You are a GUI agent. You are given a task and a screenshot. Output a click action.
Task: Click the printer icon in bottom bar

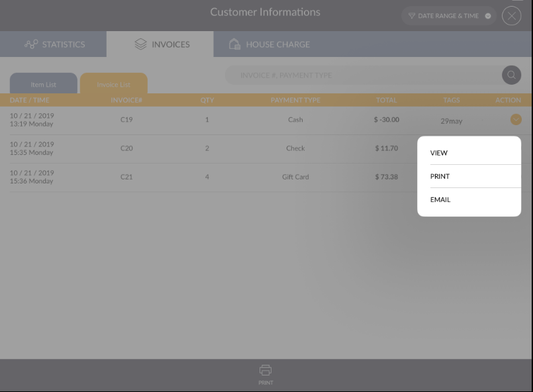(266, 371)
